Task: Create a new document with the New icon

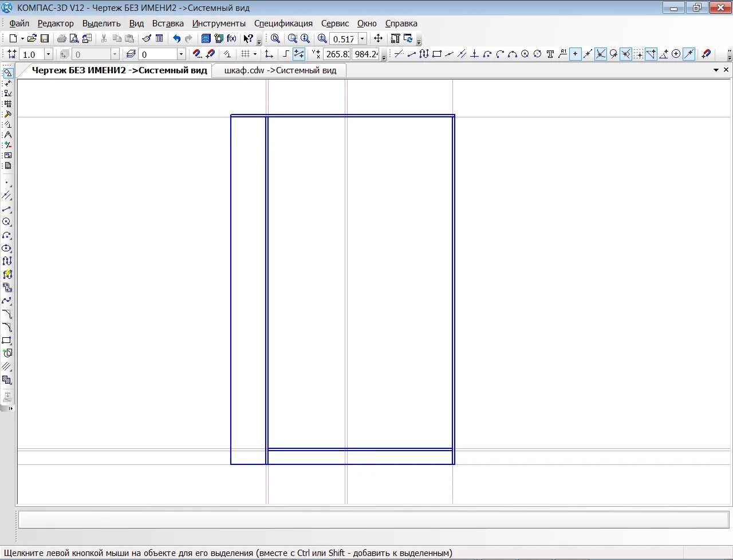Action: 13,38
